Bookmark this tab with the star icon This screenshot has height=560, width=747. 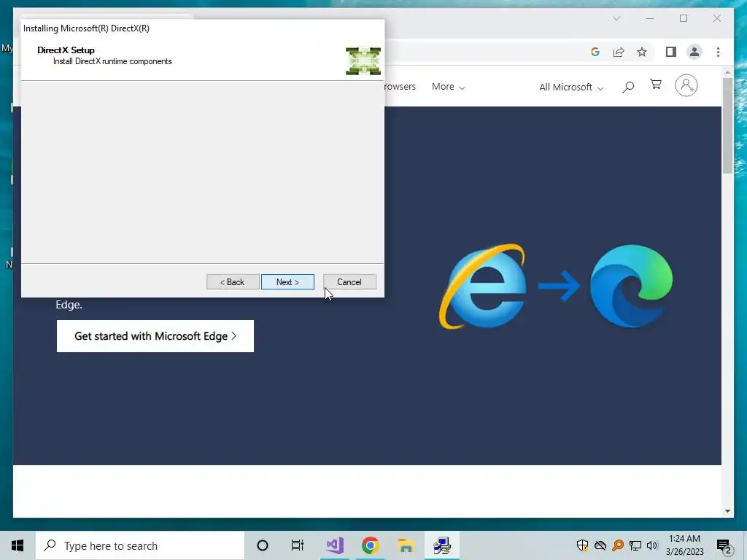tap(642, 52)
